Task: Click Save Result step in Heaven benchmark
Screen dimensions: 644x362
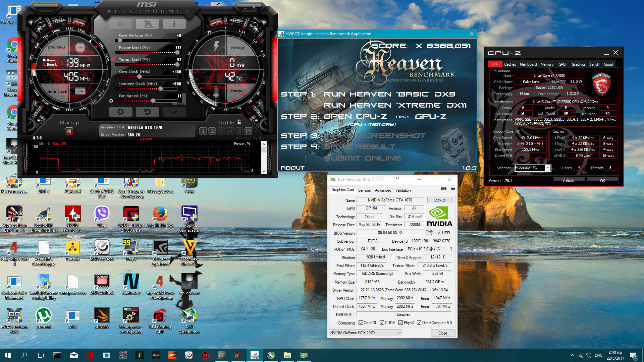Action: click(x=359, y=147)
